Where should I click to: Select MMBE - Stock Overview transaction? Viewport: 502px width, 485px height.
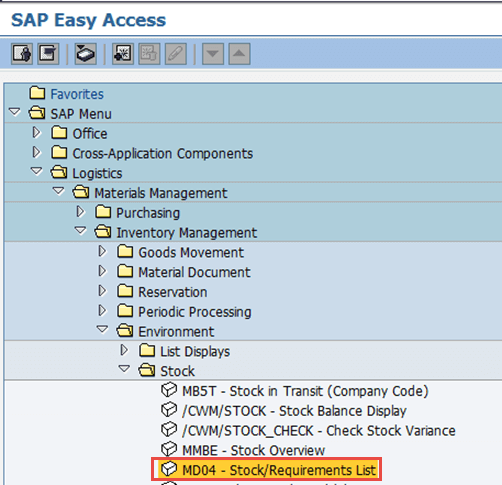(253, 450)
